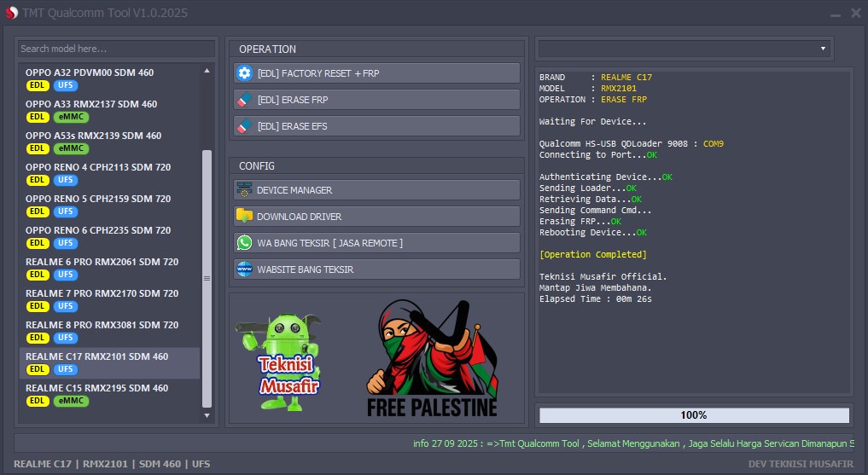Click the UFS badge under OPPO A32 PDVM00
Screen dimensions: 868x475
click(x=66, y=85)
